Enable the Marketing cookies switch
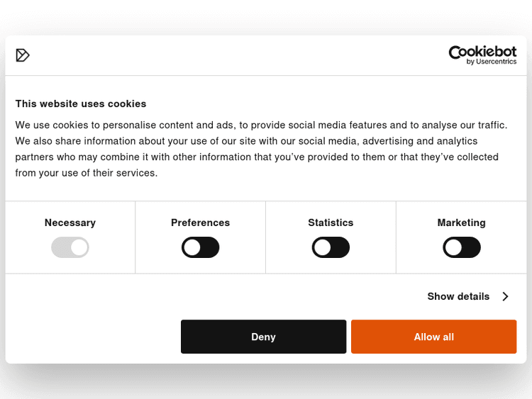Screen dimensions: 532x399 pos(462,247)
